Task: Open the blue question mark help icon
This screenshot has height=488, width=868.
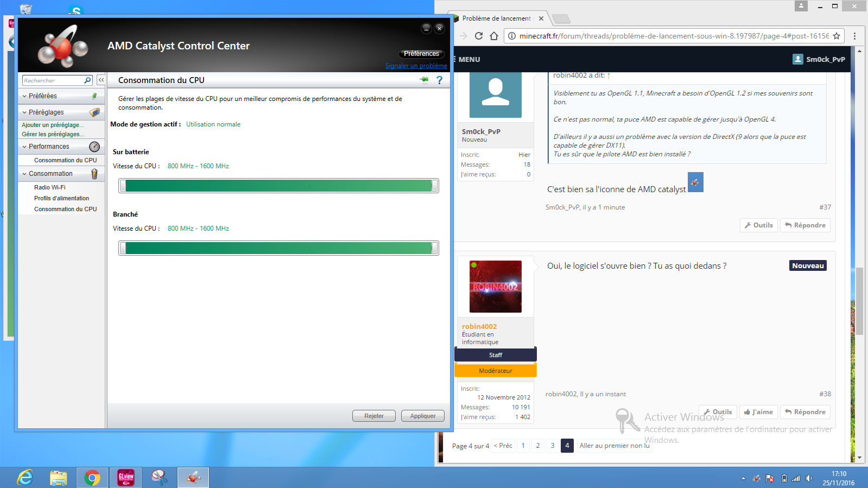Action: [x=440, y=80]
